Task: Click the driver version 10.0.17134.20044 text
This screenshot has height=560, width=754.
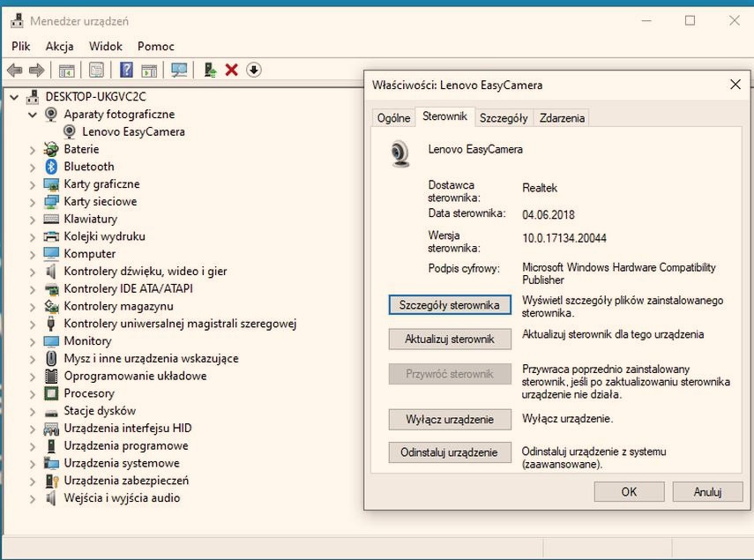Action: [x=564, y=238]
